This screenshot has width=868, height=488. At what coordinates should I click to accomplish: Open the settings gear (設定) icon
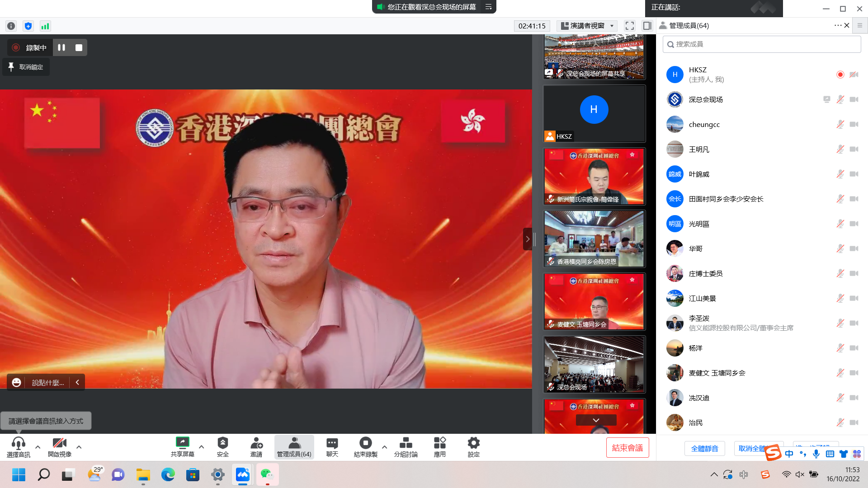tap(473, 442)
